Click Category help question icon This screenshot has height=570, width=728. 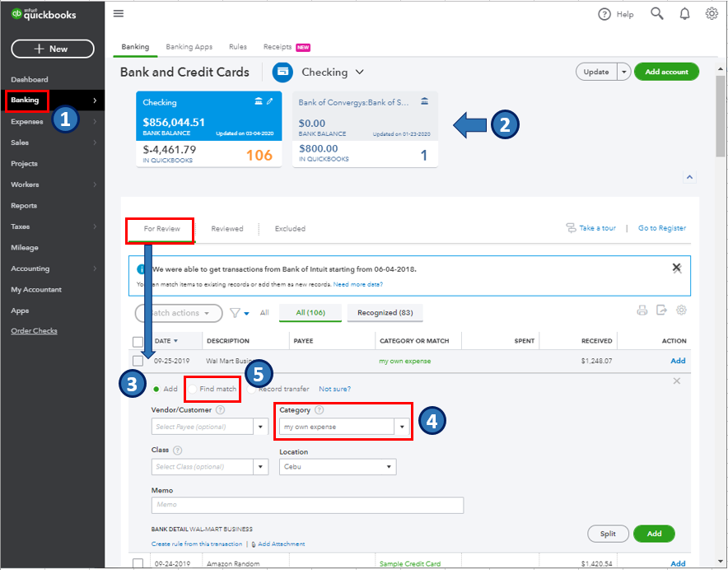pyautogui.click(x=320, y=410)
